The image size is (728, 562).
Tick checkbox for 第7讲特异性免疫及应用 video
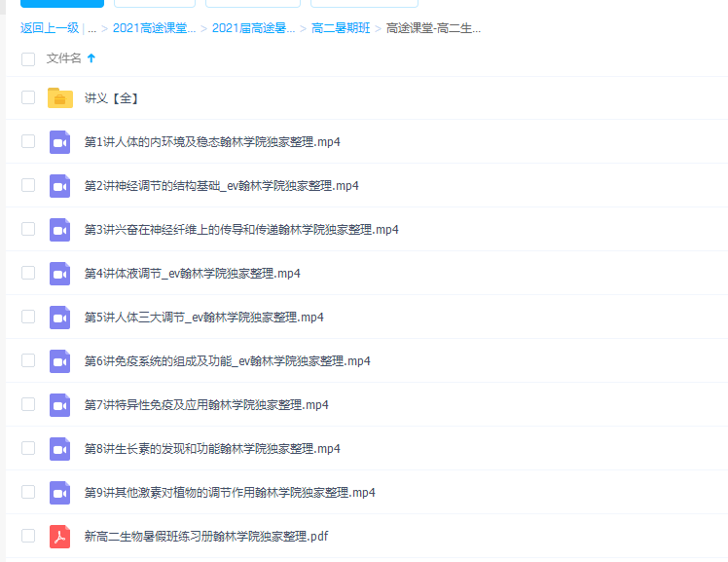pos(28,404)
